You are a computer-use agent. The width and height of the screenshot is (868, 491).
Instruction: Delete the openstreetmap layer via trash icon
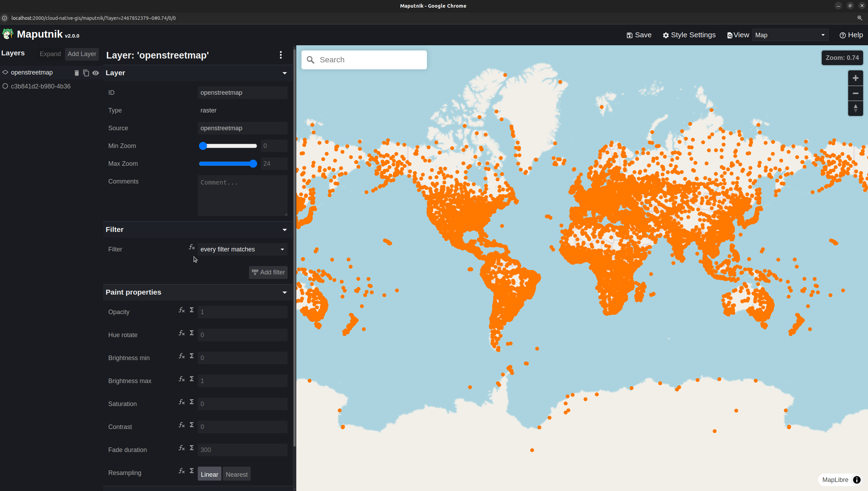point(77,73)
